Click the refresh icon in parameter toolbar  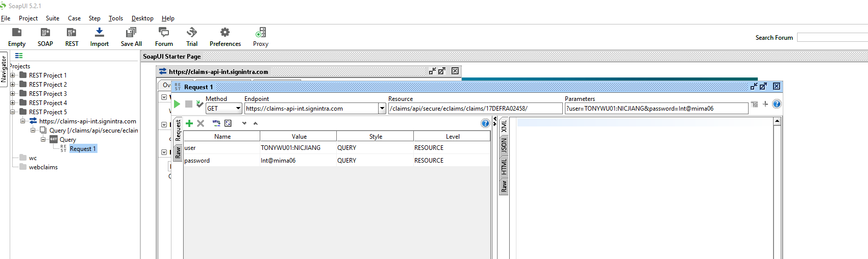228,123
